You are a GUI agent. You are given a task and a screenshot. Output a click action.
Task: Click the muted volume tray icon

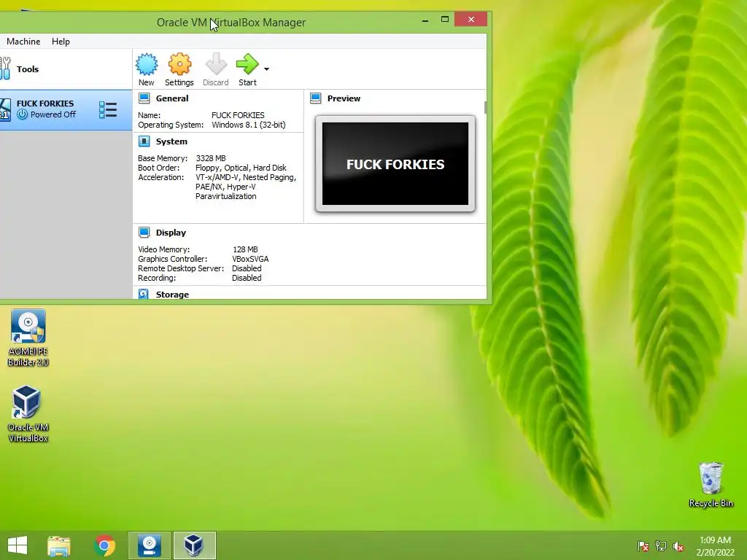click(x=678, y=545)
